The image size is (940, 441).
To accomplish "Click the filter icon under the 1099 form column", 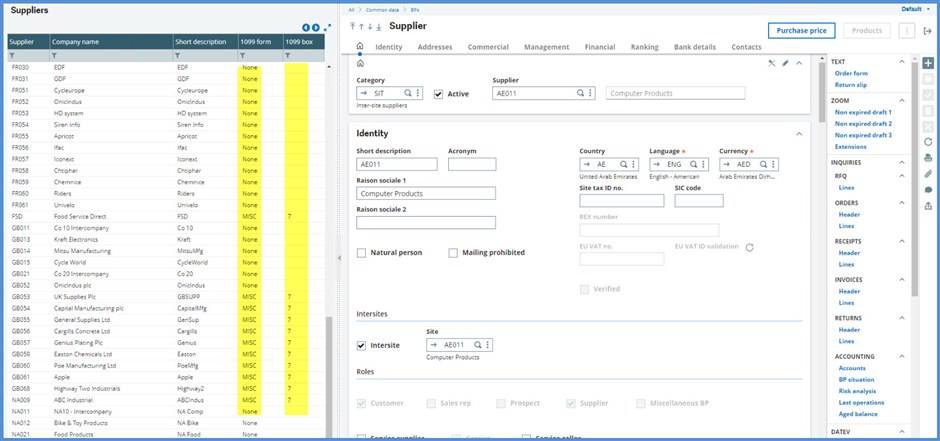I will pos(243,56).
